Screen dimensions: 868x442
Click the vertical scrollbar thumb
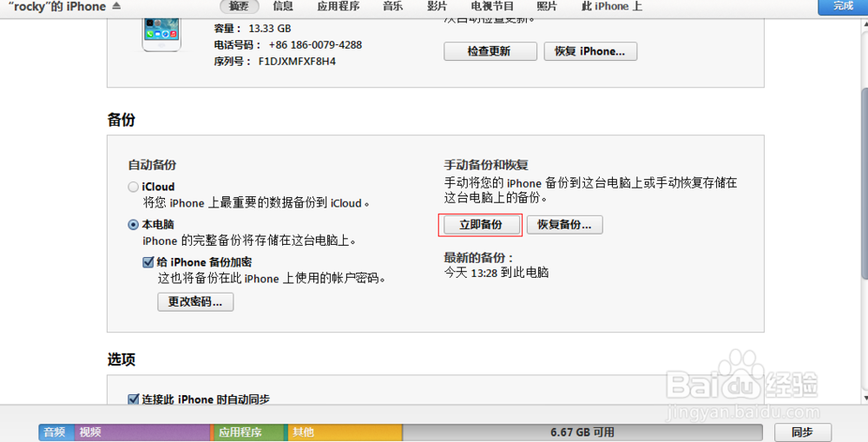tap(865, 182)
